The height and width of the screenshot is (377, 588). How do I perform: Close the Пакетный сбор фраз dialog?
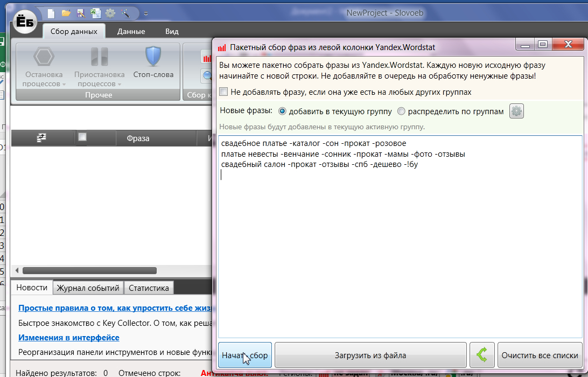[568, 44]
